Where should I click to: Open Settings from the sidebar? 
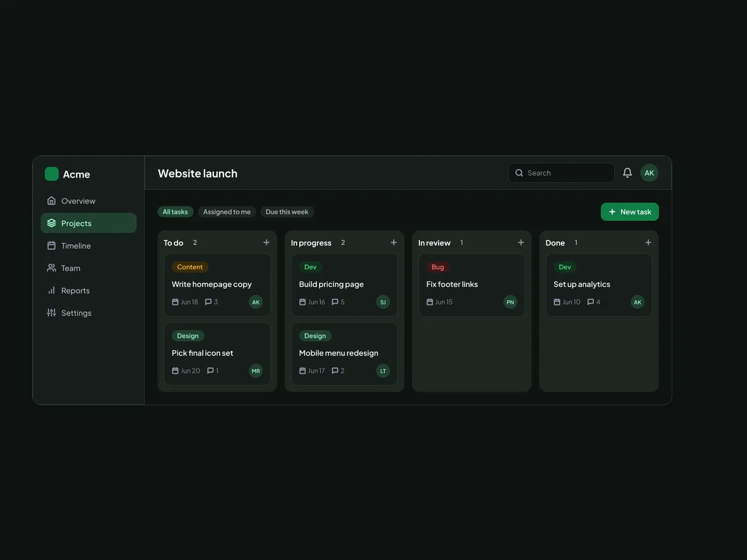pyautogui.click(x=89, y=313)
